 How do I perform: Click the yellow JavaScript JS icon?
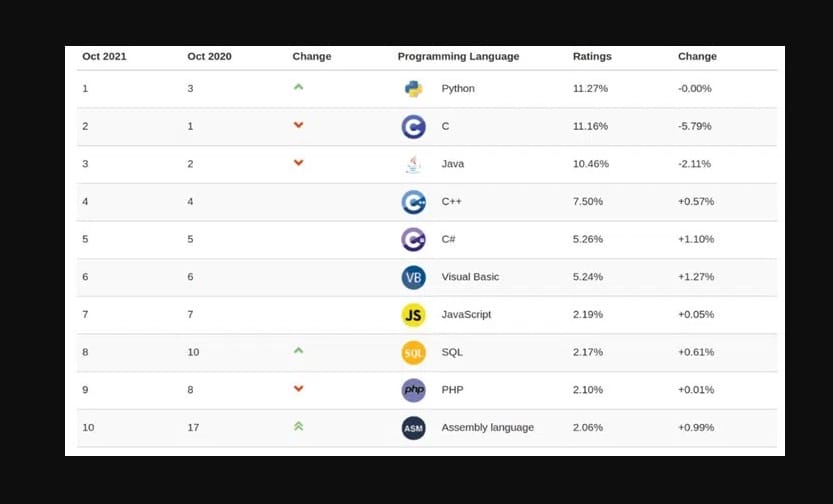[413, 315]
